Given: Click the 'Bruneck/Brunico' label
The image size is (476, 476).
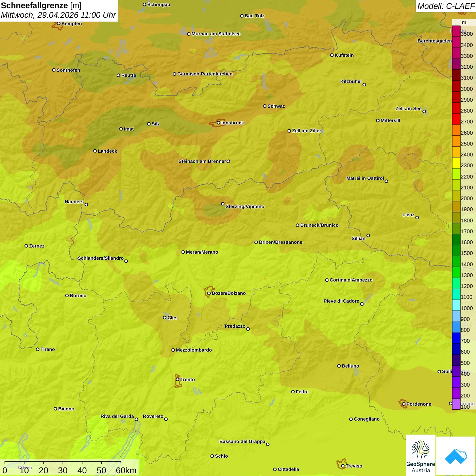Looking at the screenshot, I should 319,225.
